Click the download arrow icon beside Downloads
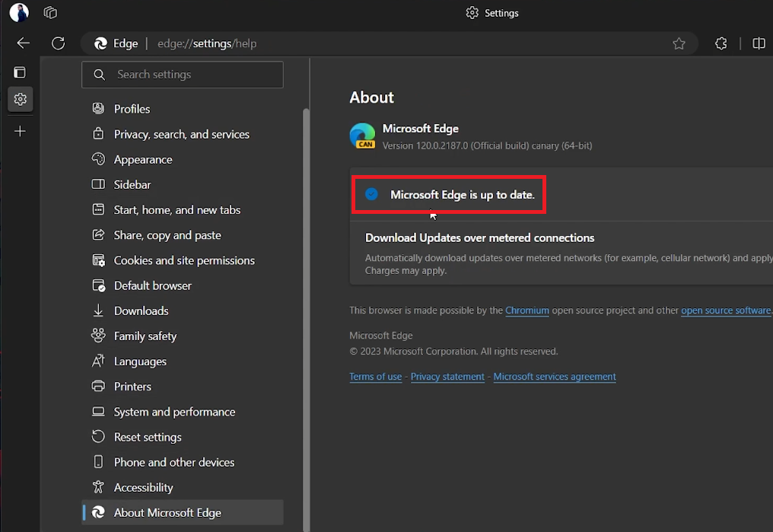Image resolution: width=773 pixels, height=532 pixels. (x=98, y=310)
